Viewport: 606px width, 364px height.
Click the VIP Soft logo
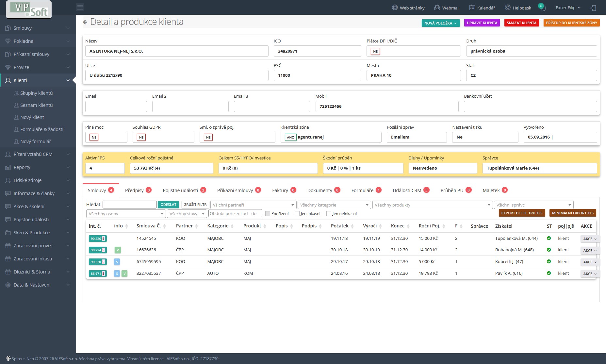click(29, 9)
